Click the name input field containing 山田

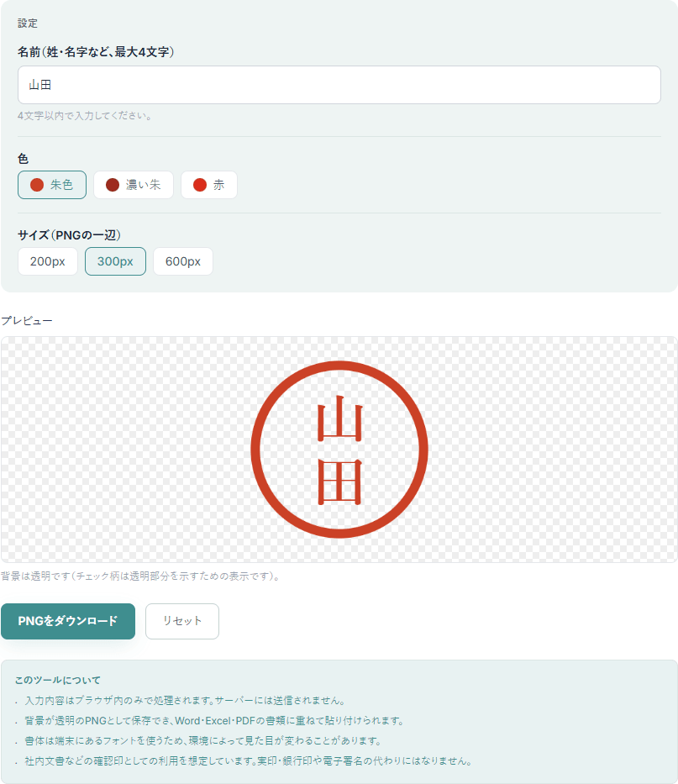[339, 85]
